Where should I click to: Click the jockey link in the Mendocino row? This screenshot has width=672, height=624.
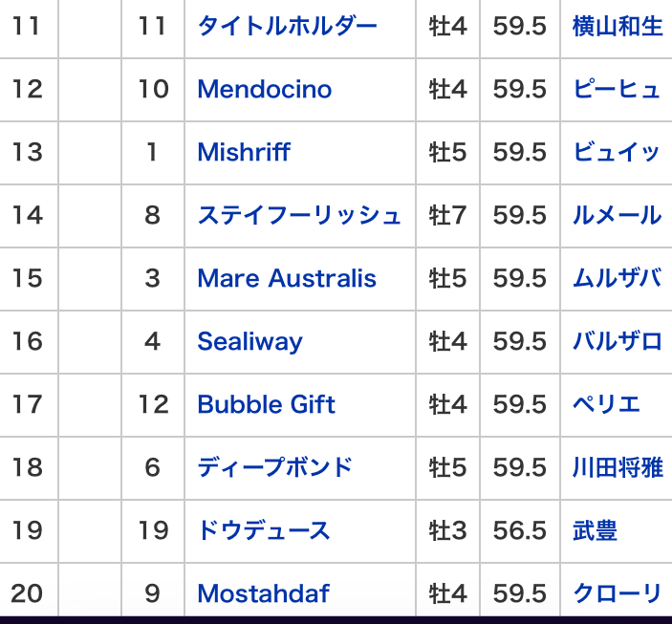(618, 89)
